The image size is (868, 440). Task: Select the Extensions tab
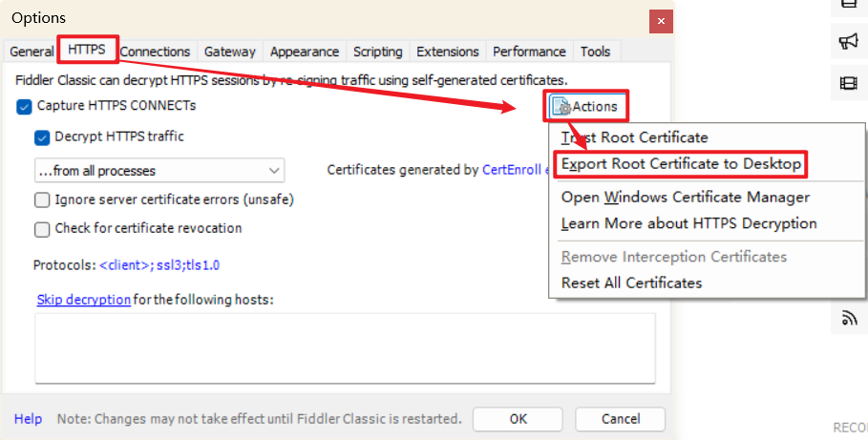coord(447,52)
